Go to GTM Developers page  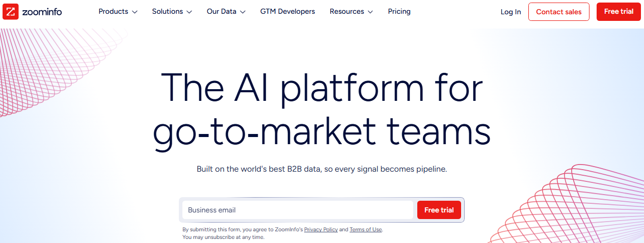tap(287, 11)
